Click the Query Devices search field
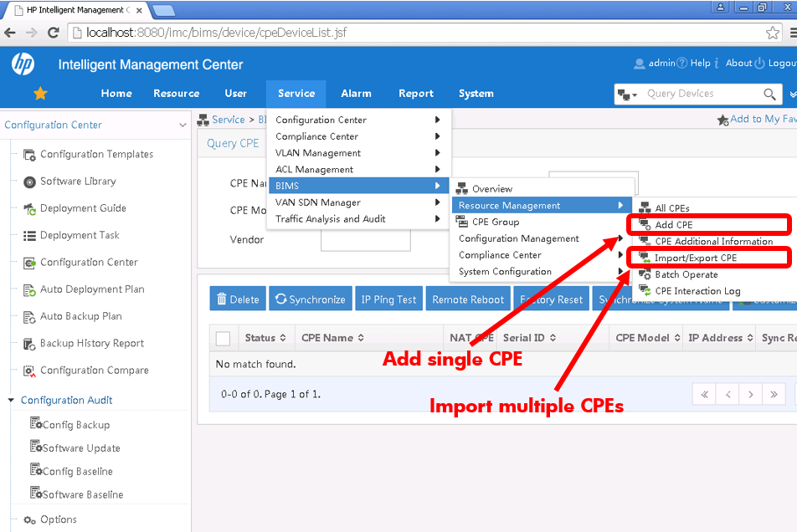Image resolution: width=797 pixels, height=532 pixels. 702,94
